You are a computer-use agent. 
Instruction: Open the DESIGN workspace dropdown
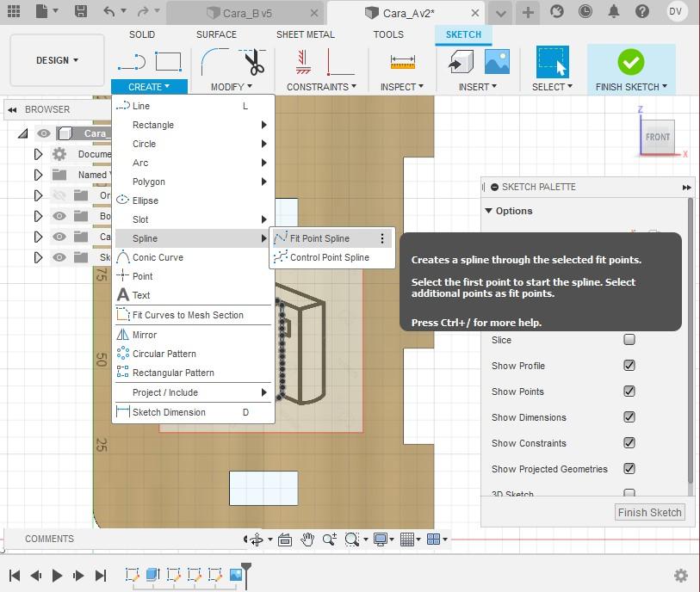[x=57, y=60]
